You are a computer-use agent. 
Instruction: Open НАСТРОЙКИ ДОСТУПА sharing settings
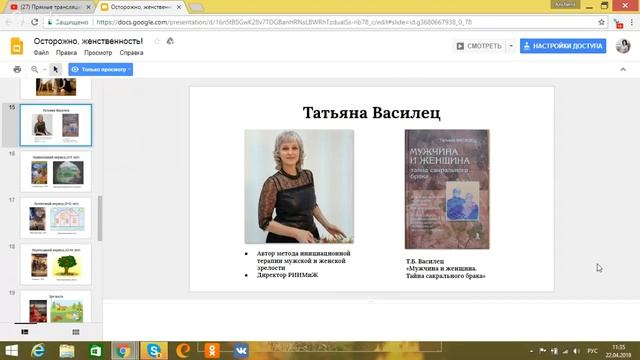click(x=563, y=46)
